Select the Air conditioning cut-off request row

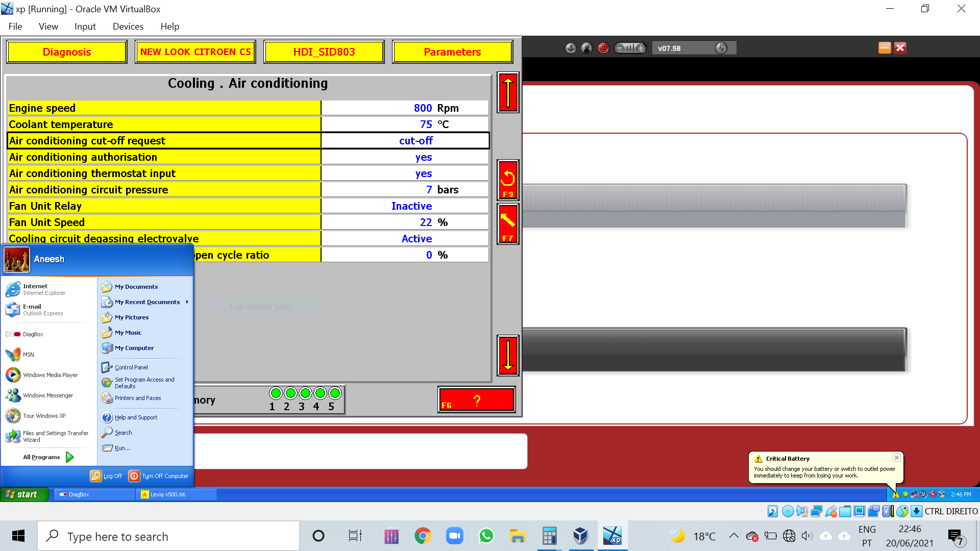249,141
